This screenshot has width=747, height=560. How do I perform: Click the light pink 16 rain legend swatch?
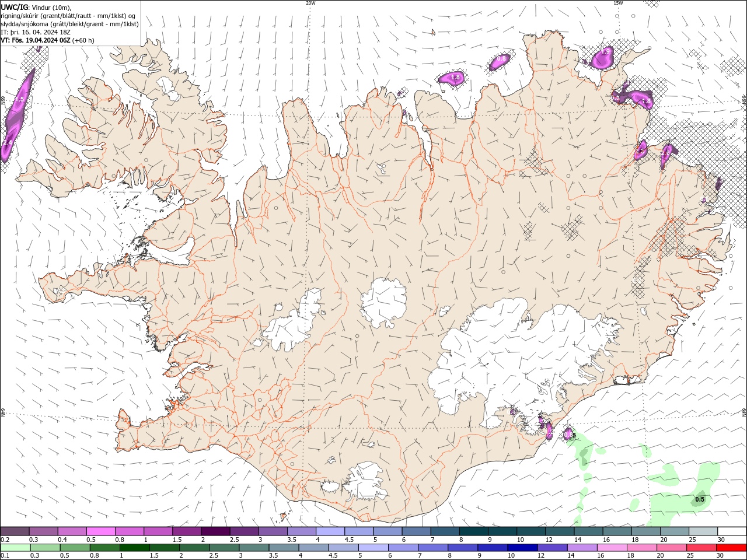(612, 548)
